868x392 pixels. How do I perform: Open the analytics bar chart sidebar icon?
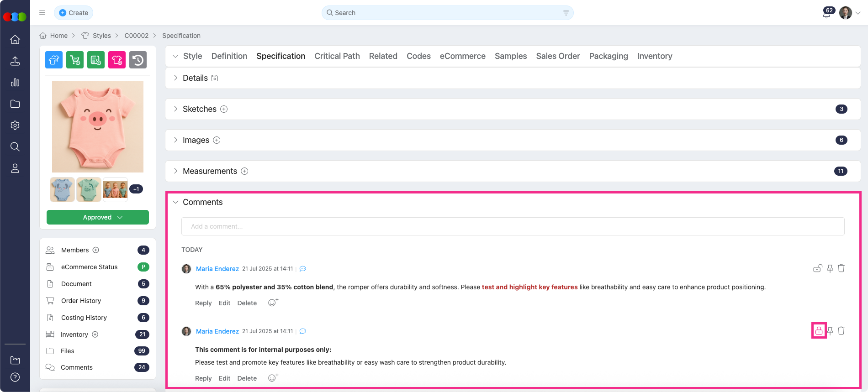tap(15, 83)
